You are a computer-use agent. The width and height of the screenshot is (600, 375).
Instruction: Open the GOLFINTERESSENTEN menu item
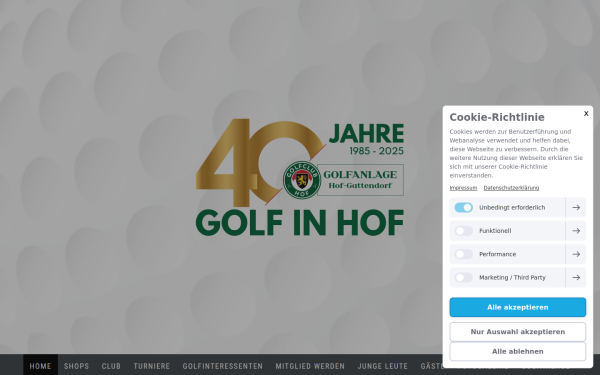click(222, 366)
